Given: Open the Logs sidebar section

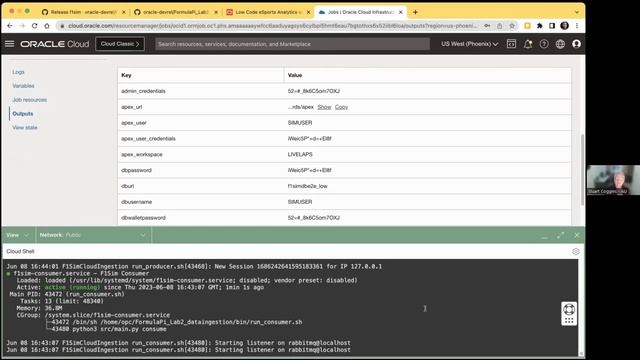Looking at the screenshot, I should click(18, 72).
